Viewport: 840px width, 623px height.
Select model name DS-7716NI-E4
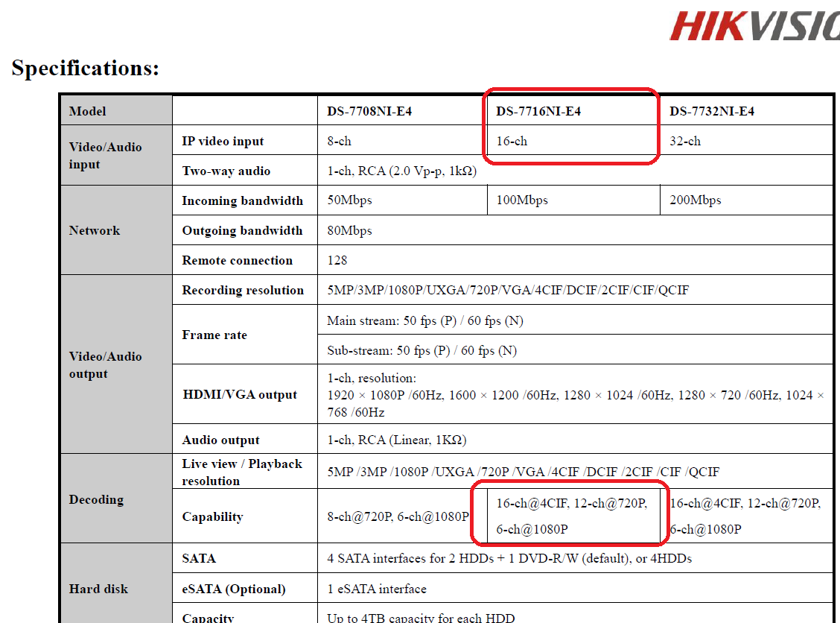538,111
